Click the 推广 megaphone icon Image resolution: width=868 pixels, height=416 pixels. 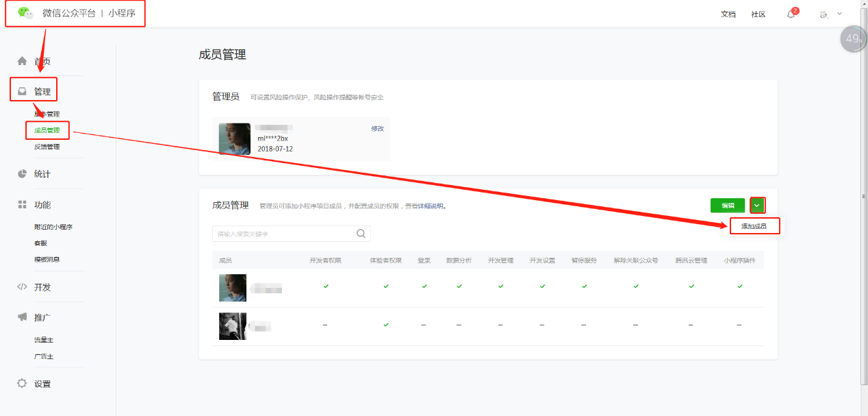pyautogui.click(x=22, y=317)
